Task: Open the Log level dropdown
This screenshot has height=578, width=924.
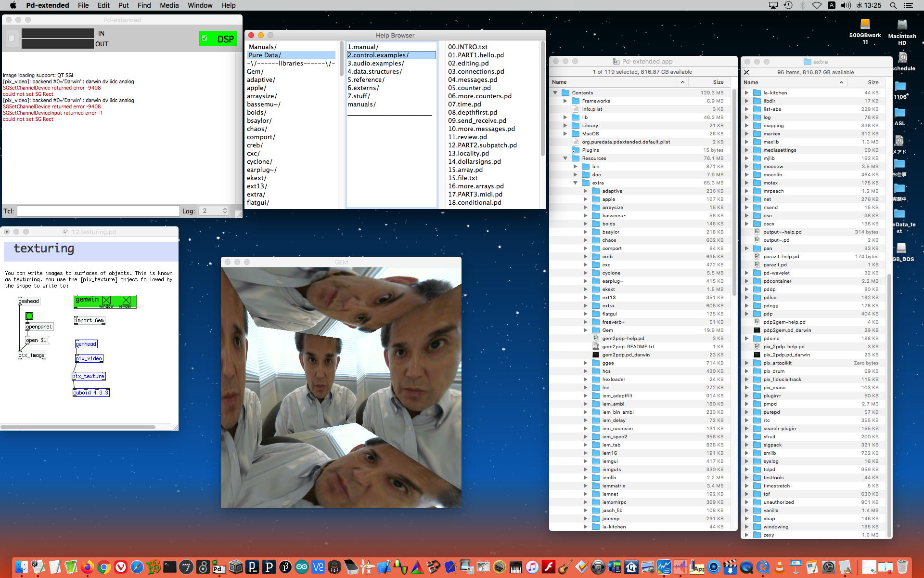Action: click(x=215, y=211)
